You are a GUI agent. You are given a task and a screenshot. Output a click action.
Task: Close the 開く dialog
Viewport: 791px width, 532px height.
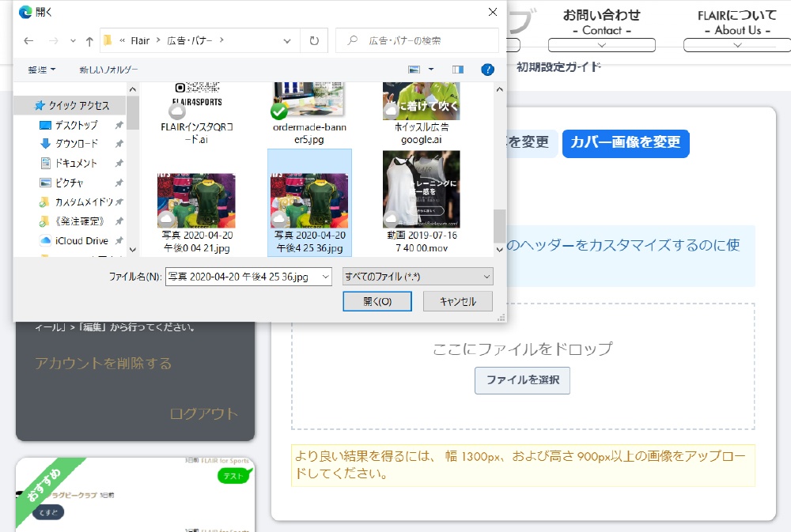click(493, 12)
